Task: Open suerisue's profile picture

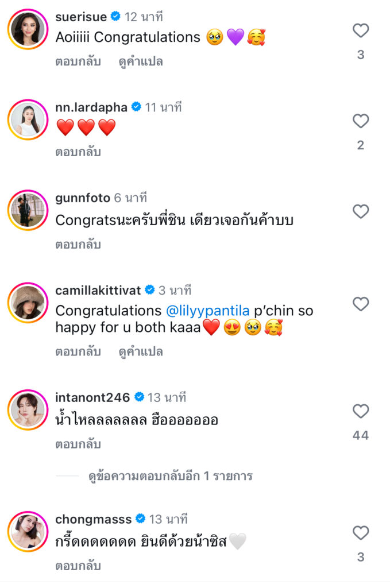Action: 28,29
